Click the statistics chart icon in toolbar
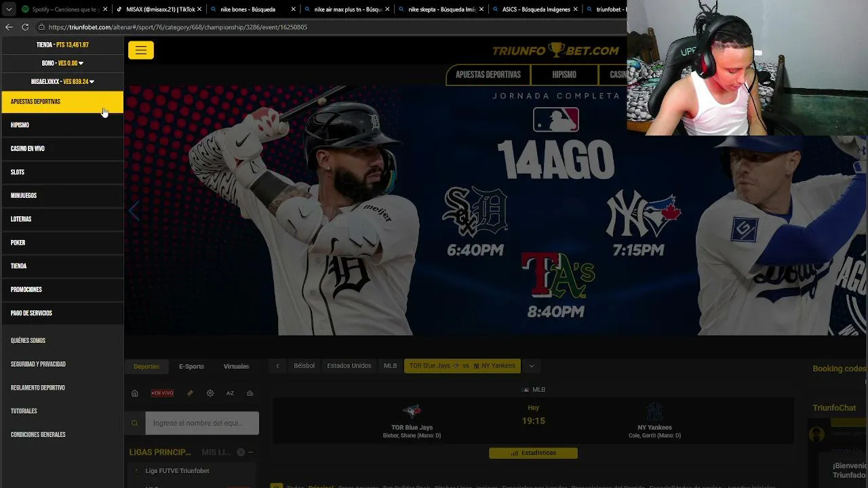This screenshot has width=868, height=488. [250, 393]
